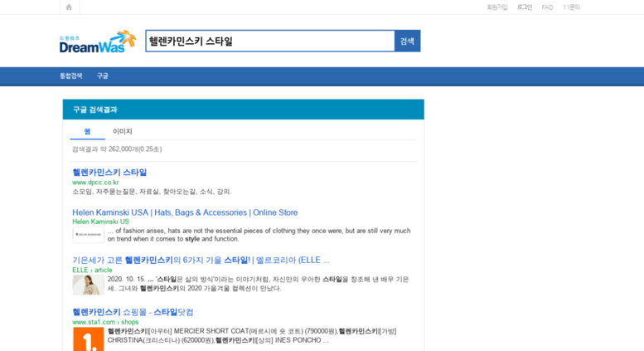Open the 헬렌카민스키 스타일 result title
644x351 pixels.
(x=109, y=173)
